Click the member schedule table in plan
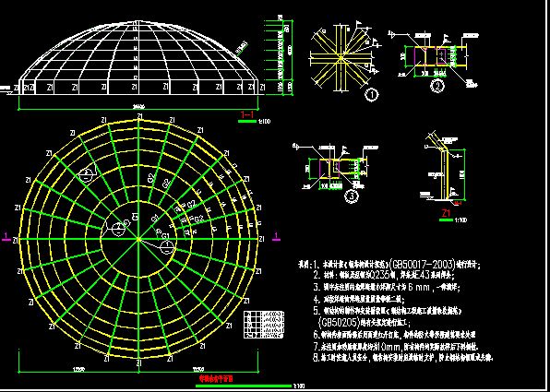The height and width of the screenshot is (392, 550). [x=264, y=325]
